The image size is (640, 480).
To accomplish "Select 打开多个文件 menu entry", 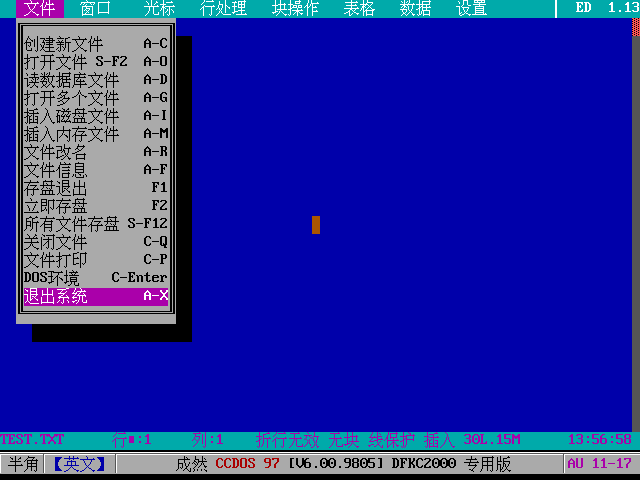I will click(96, 98).
